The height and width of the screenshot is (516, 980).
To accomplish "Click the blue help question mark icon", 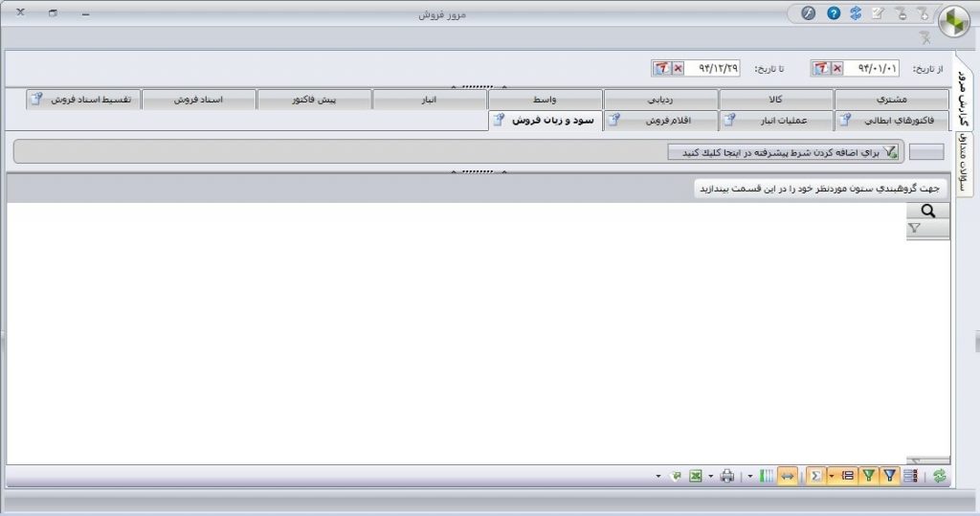I will (x=834, y=13).
